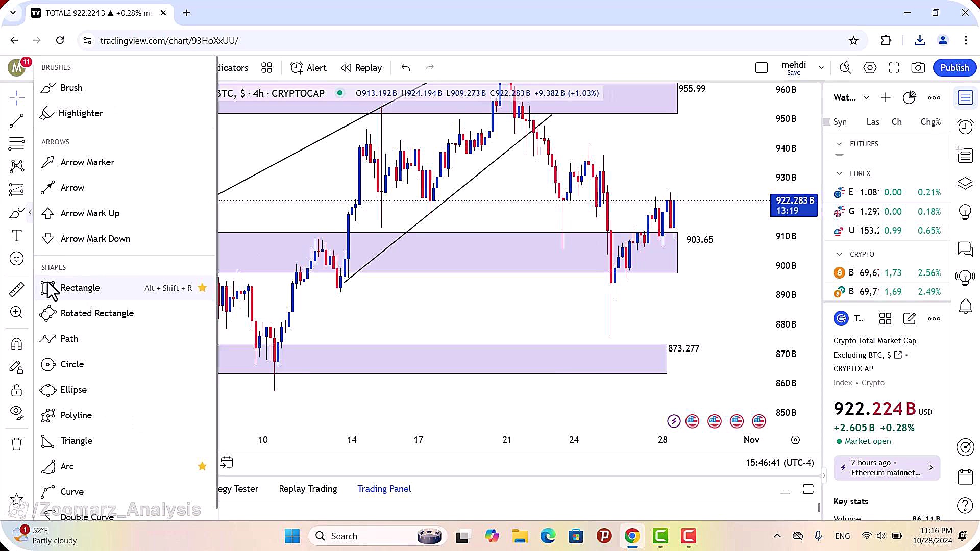Open the quick search icon
The width and height of the screenshot is (980, 551).
845,67
